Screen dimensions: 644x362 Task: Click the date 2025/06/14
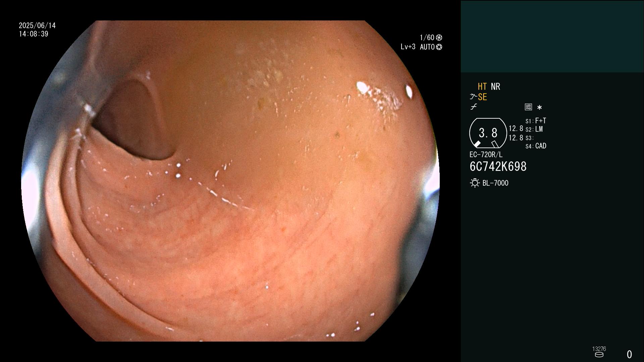(x=37, y=26)
